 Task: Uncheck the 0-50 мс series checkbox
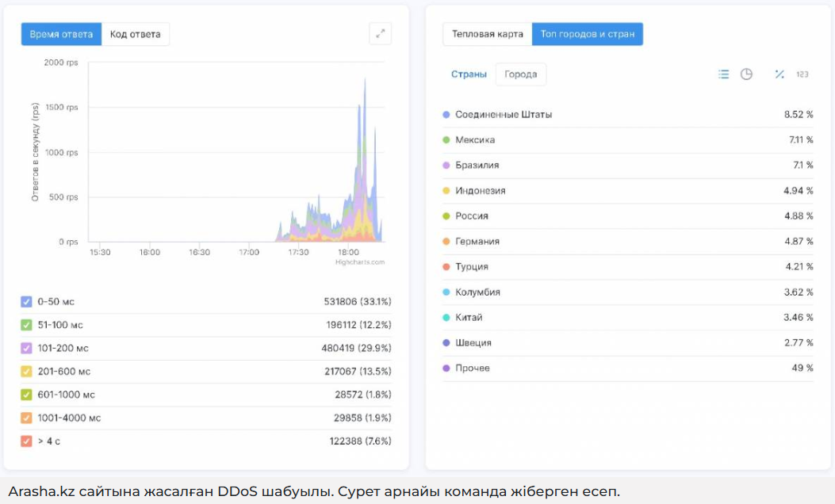tap(26, 302)
